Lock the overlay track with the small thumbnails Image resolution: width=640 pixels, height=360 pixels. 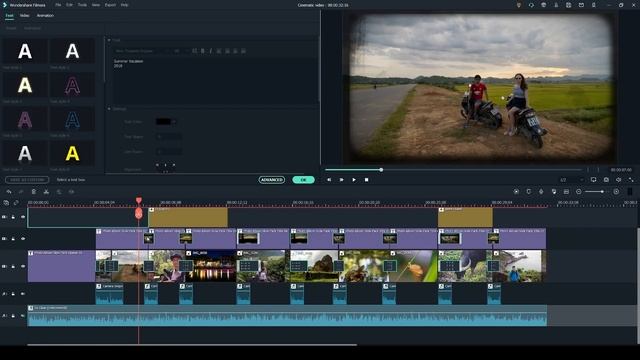pos(13,238)
